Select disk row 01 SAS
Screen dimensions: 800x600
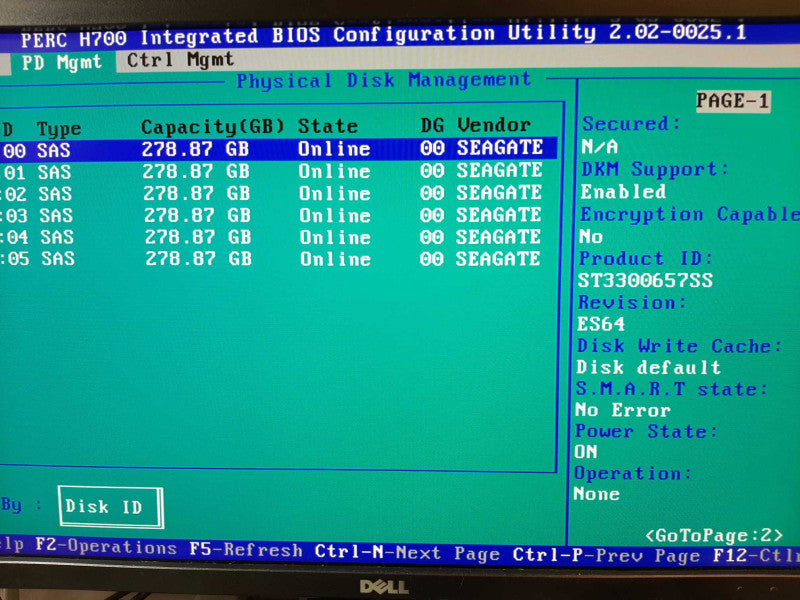(x=273, y=171)
